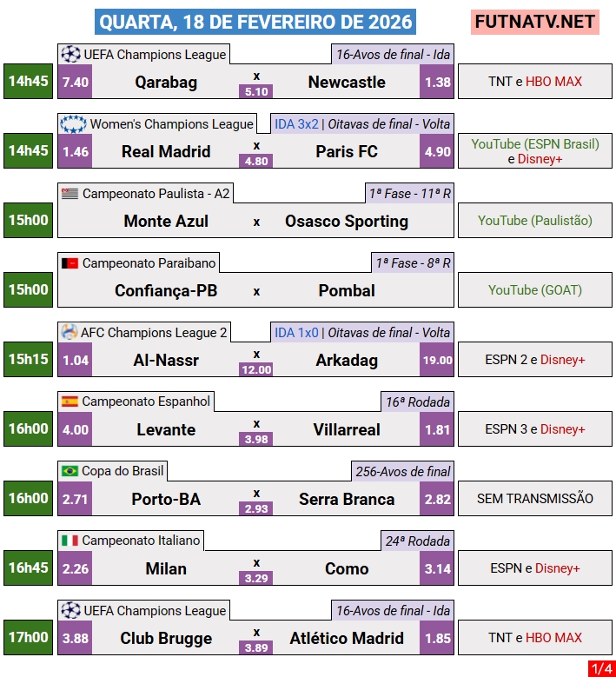Click the 16h45 time badge for Milan match
Viewport: 616px width, 677px height.
29,567
